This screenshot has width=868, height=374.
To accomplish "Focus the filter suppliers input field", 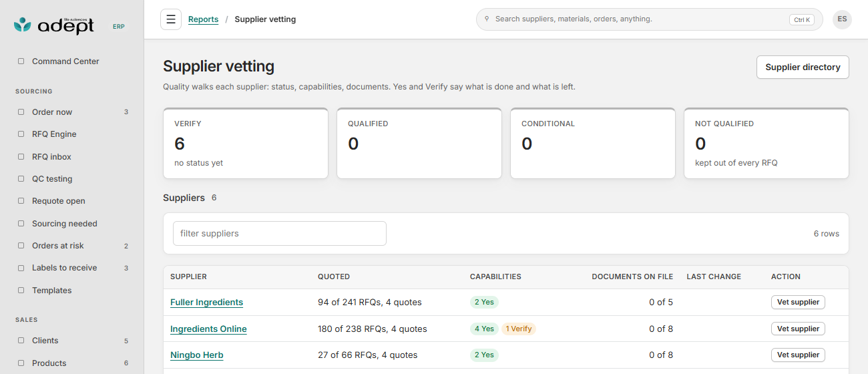I will click(280, 234).
